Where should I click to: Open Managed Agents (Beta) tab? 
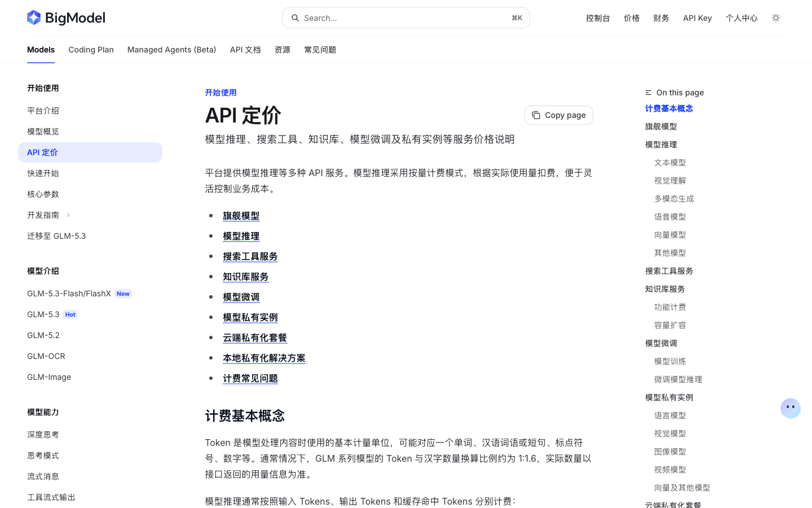[172, 50]
